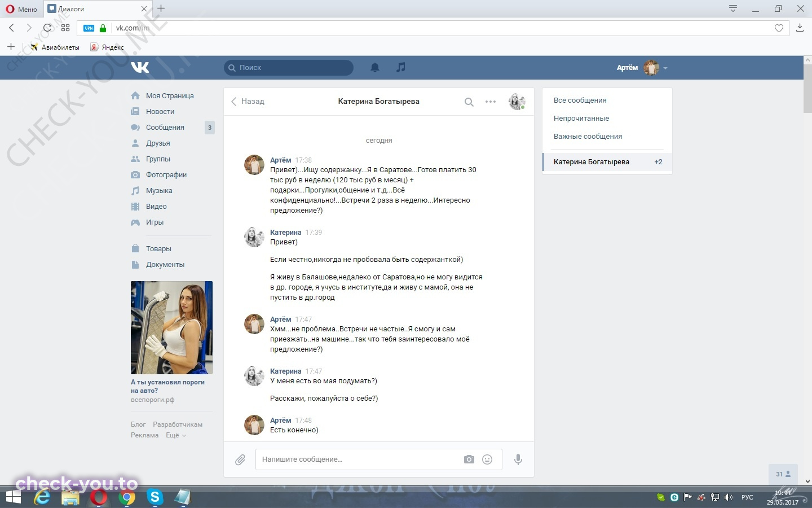Open a new browser tab
Viewport: 812px width, 508px height.
pos(161,8)
